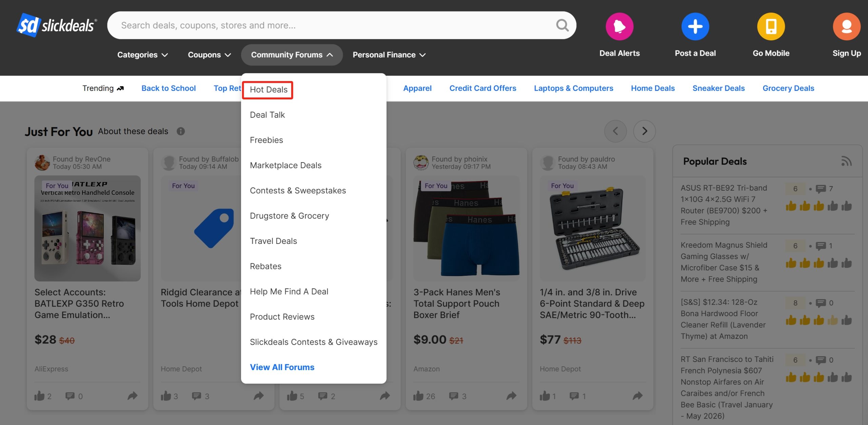Choose Drugstore & Grocery forum
Screen dimensions: 868x425
click(289, 216)
